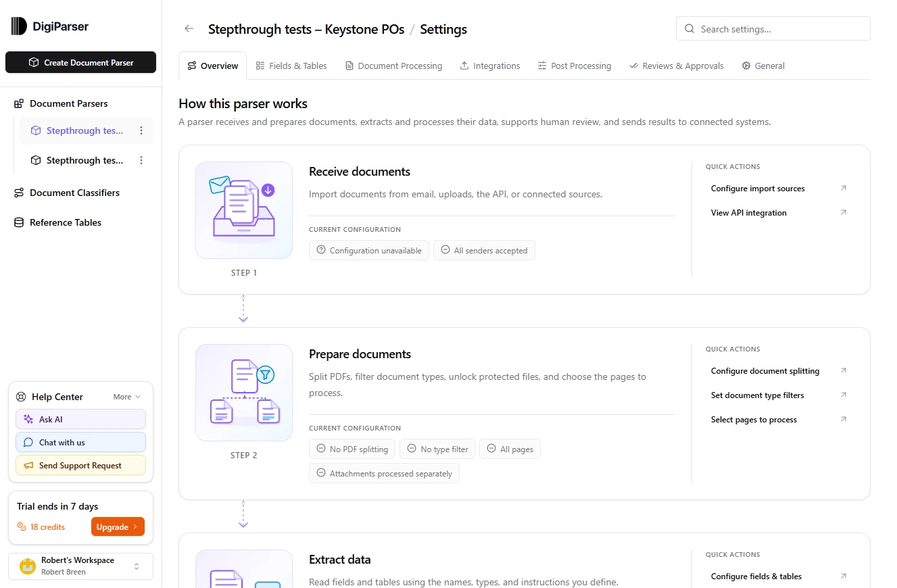This screenshot has height=588, width=897.
Task: Select the second Stepthrough parser item
Action: click(86, 160)
